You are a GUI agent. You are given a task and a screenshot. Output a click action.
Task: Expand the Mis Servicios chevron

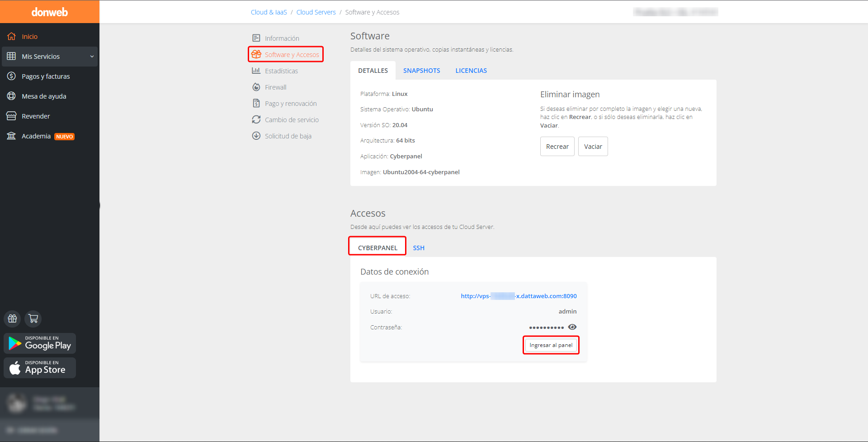92,57
